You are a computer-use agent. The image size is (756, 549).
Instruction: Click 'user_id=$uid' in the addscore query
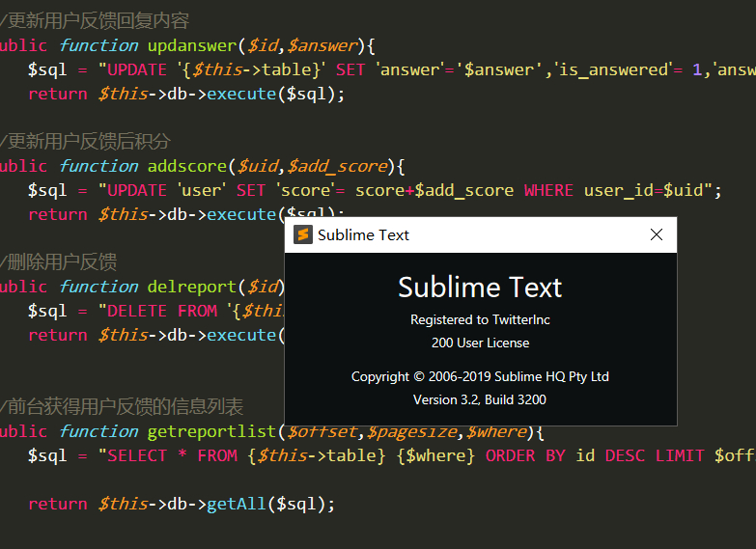coord(644,190)
